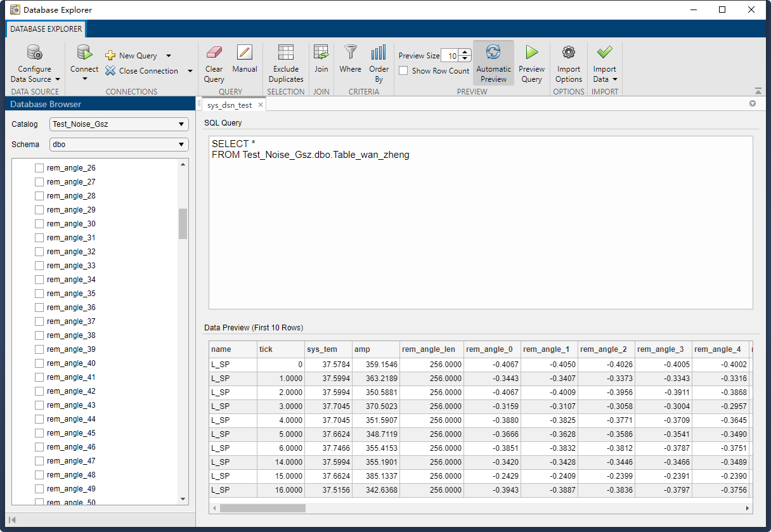Enable Exclude Duplicates for the selection
Viewport: 771px width, 532px height.
[286, 63]
